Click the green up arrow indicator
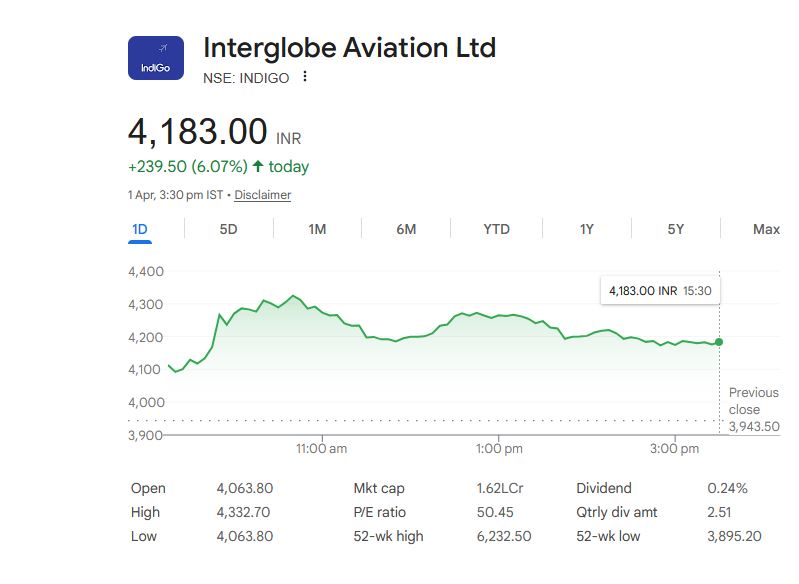The height and width of the screenshot is (584, 799). tap(258, 167)
